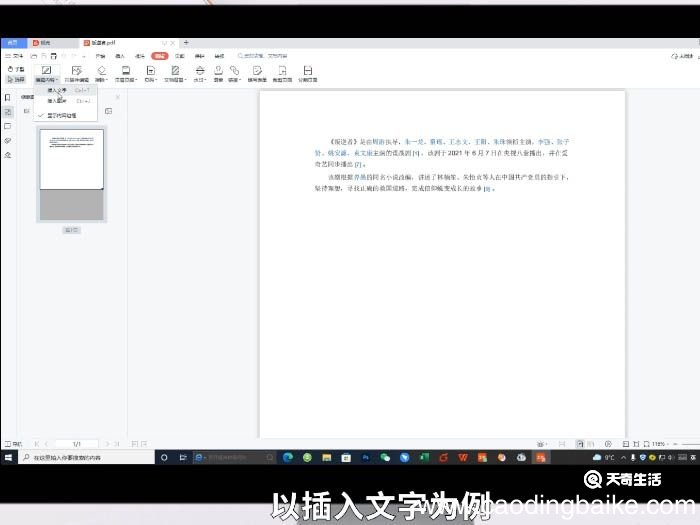Open the Windows Start menu
Image resolution: width=700 pixels, height=525 pixels.
coord(8,457)
